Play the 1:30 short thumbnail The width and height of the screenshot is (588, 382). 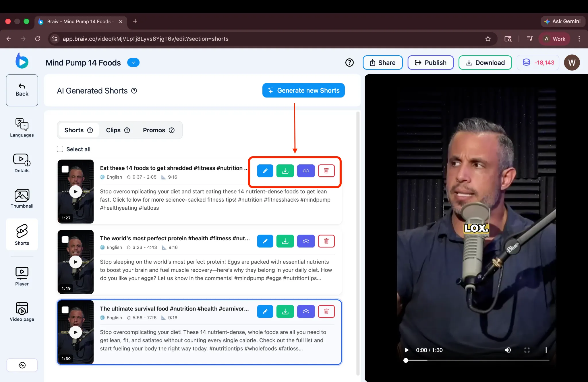coord(76,332)
